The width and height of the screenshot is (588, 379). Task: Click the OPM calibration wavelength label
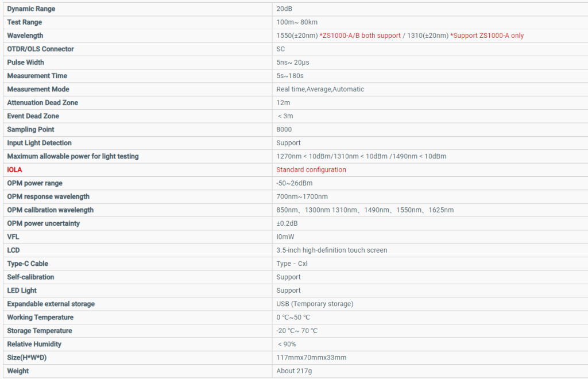pos(50,210)
